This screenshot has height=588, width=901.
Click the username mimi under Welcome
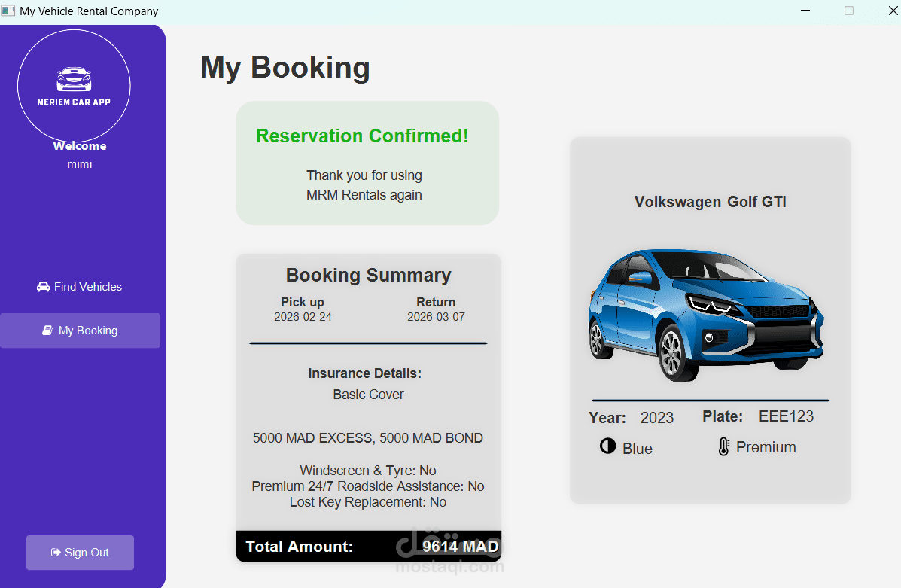(80, 164)
